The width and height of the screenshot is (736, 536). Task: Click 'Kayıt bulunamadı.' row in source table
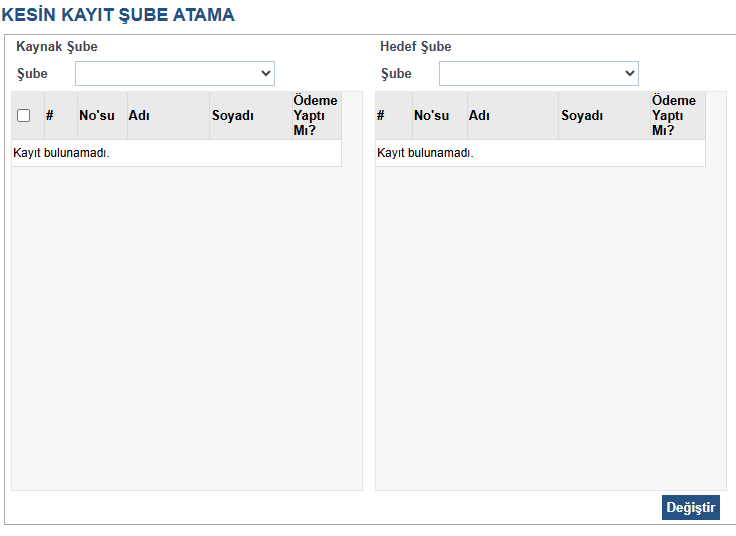(62, 153)
